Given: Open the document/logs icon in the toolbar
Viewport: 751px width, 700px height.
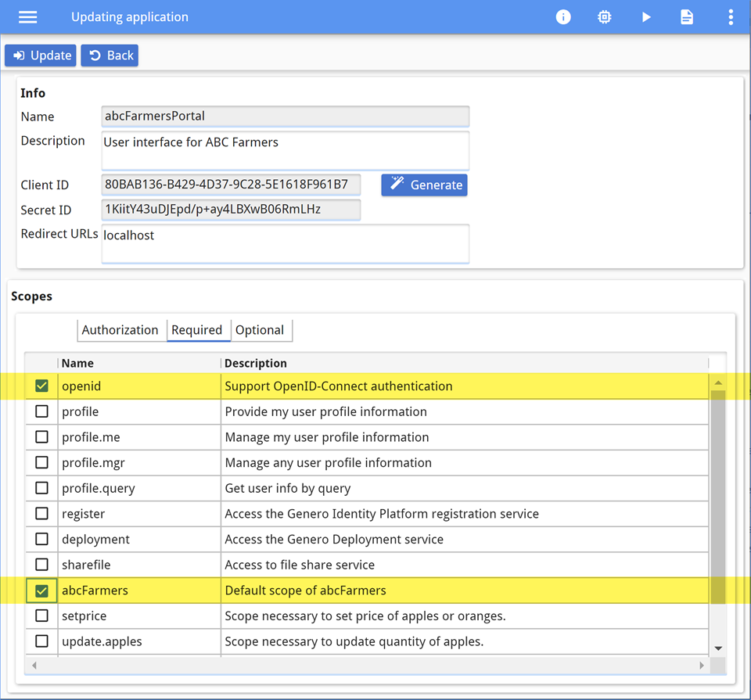Looking at the screenshot, I should click(687, 16).
